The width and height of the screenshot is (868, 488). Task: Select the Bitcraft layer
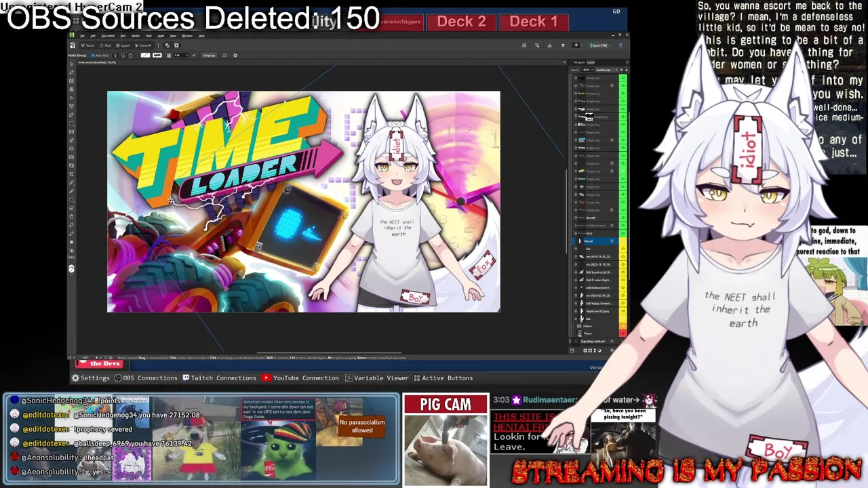pyautogui.click(x=595, y=218)
